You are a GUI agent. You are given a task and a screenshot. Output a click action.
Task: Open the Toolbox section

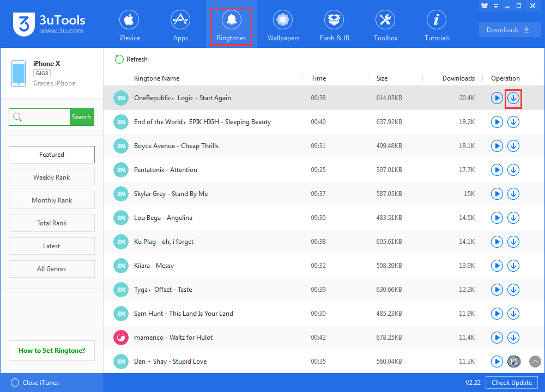tap(385, 25)
